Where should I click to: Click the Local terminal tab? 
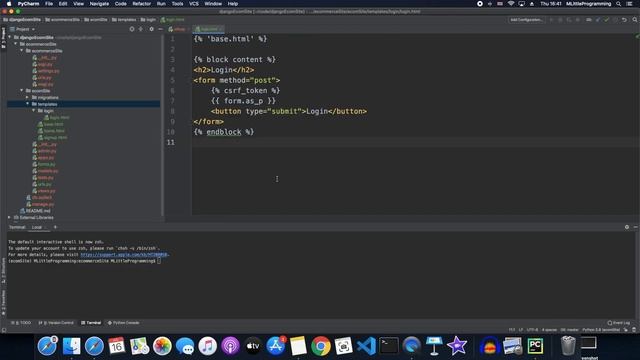click(37, 227)
